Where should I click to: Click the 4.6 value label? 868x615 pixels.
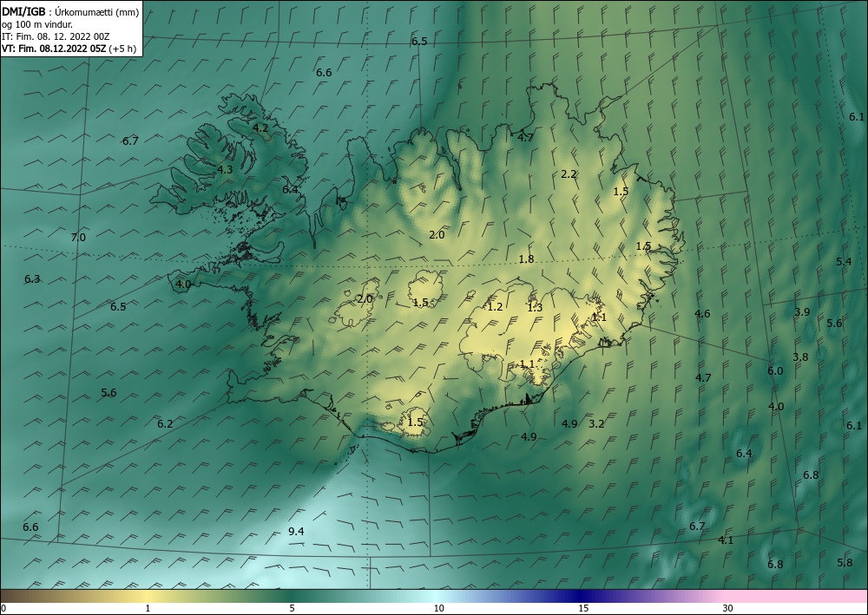point(702,314)
